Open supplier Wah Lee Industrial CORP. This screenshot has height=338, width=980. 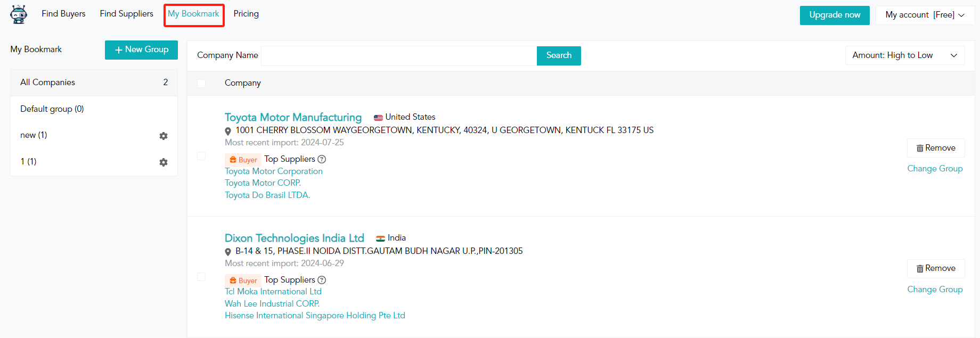coord(272,304)
